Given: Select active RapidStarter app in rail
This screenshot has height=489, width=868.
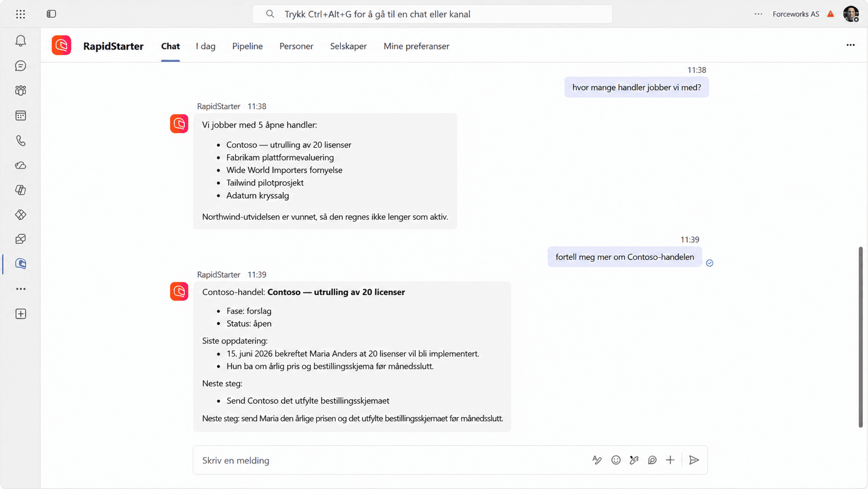Looking at the screenshot, I should 21,264.
